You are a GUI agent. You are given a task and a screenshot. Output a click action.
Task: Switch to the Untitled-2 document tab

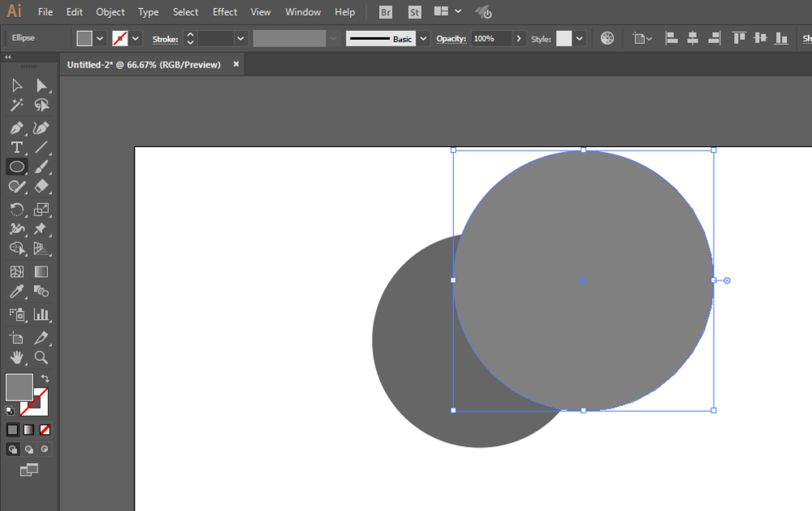[144, 65]
